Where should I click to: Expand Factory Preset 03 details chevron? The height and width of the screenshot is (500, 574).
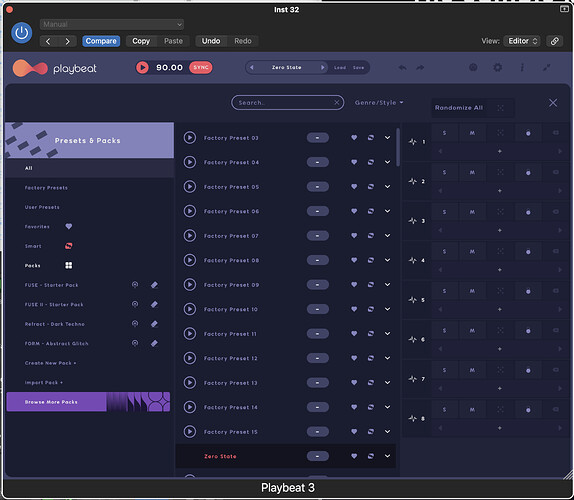pos(387,138)
